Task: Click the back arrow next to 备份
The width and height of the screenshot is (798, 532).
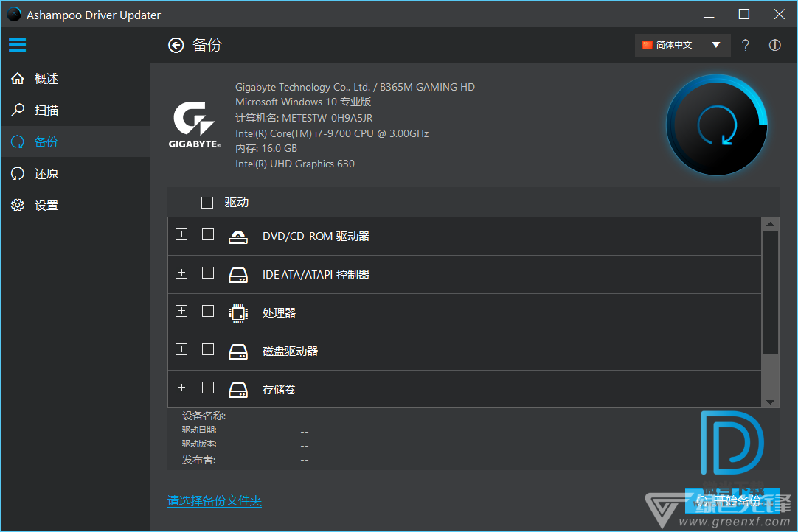Action: point(176,45)
